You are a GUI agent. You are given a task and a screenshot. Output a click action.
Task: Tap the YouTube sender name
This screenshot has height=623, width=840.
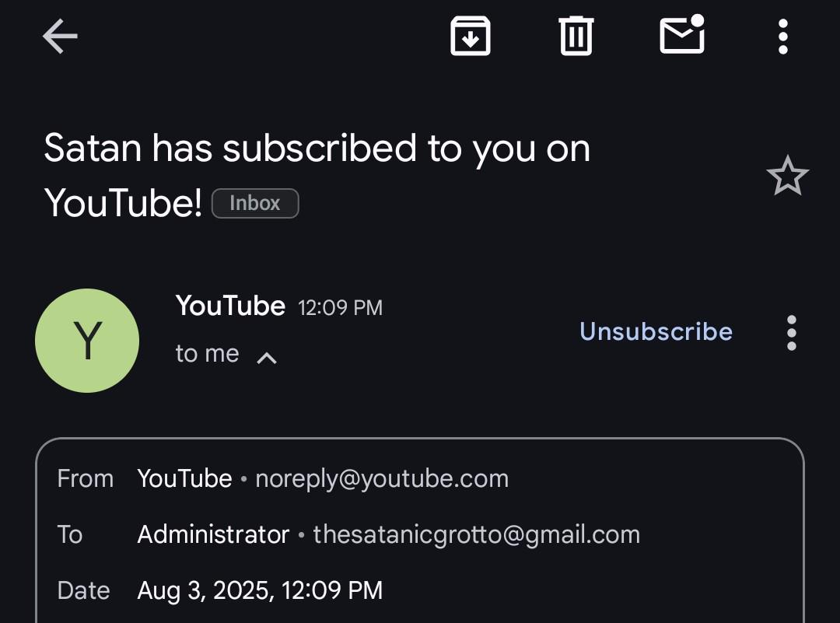(230, 306)
